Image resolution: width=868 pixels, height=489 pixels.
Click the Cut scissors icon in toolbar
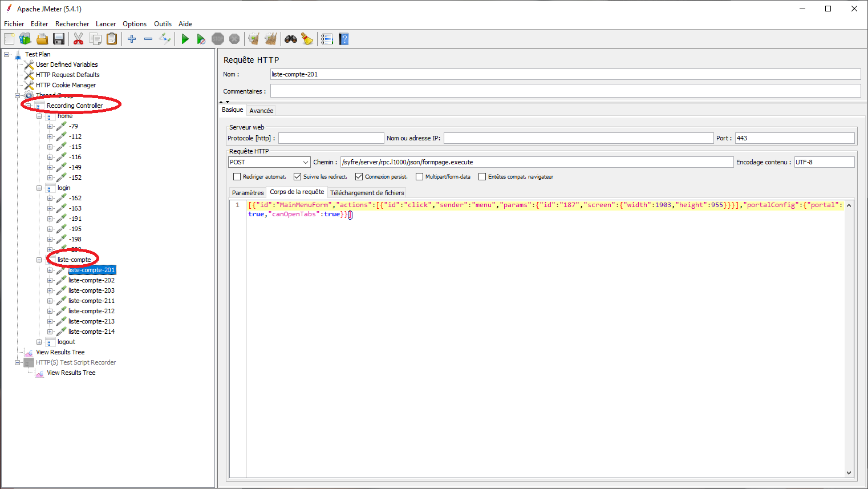pyautogui.click(x=79, y=39)
